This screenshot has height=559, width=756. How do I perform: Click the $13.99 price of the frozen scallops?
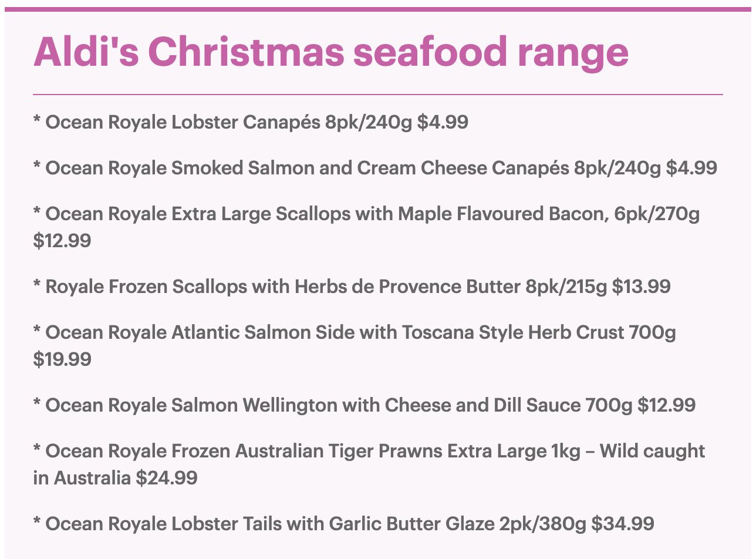coord(641,287)
